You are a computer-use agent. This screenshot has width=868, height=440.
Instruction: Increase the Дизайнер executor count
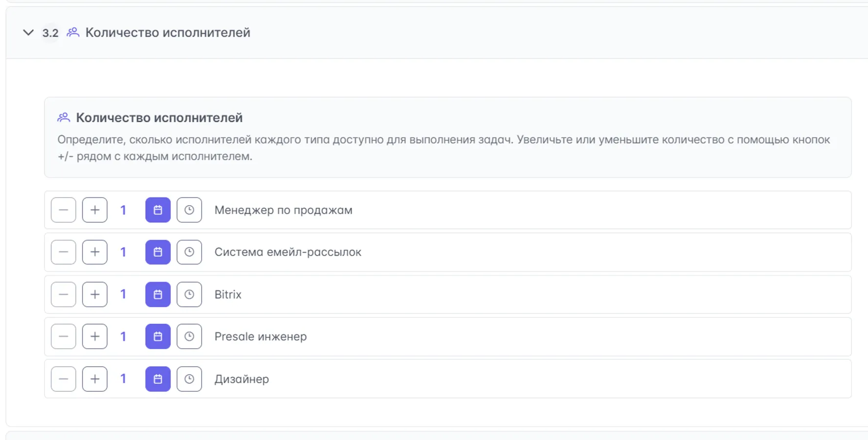tap(94, 379)
